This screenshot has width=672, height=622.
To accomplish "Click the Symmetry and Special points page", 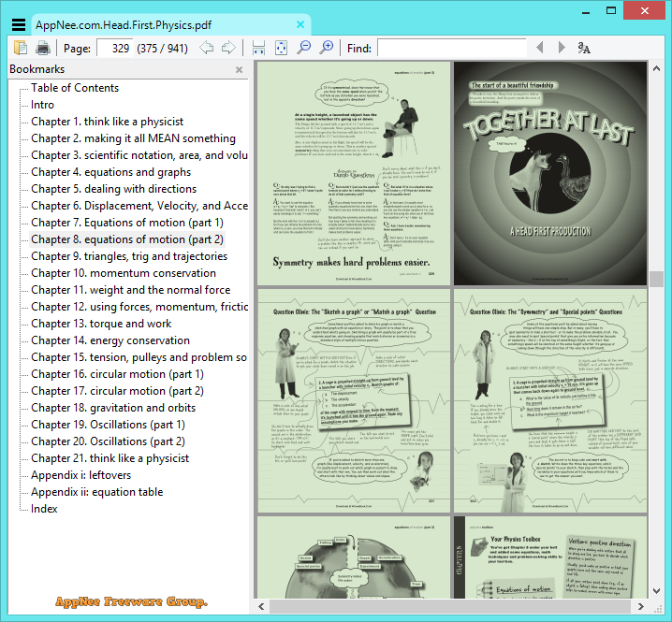I will (x=550, y=401).
